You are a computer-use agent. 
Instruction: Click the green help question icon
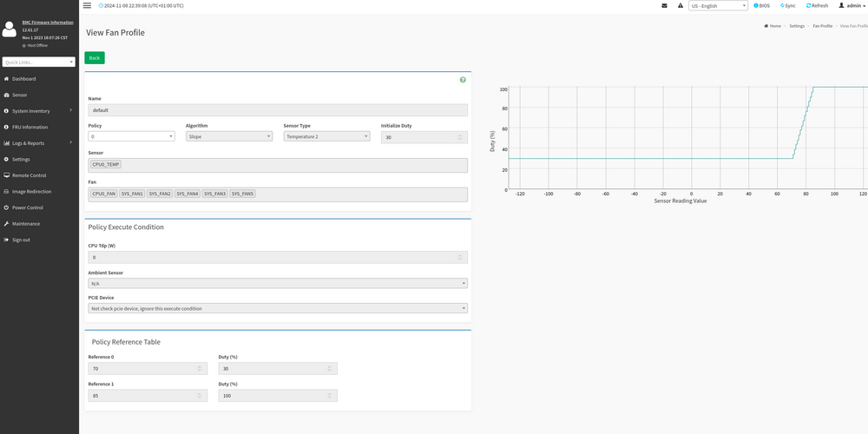[463, 80]
